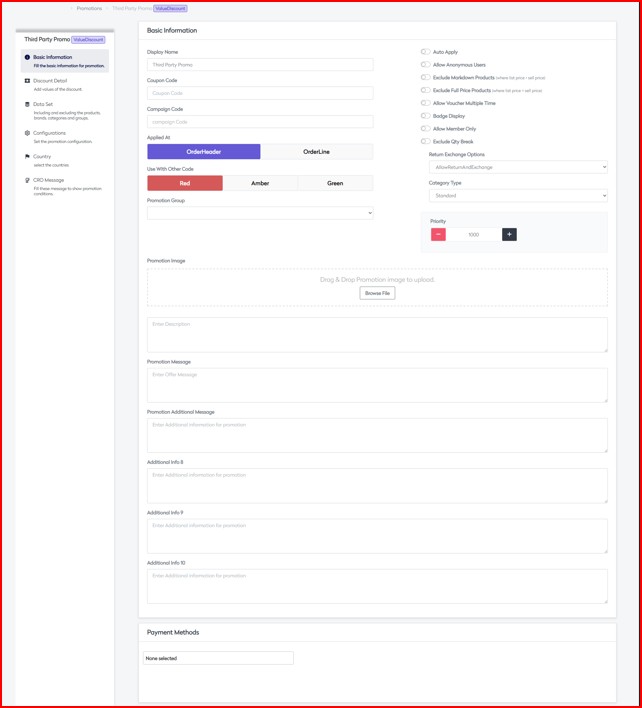
Task: Click the Discount Detail icon in sidebar
Action: 27,81
